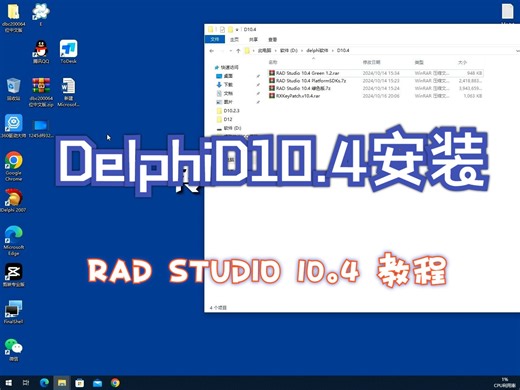Select the dbc200064 folder on desktop
520x390 pixels.
(x=14, y=17)
